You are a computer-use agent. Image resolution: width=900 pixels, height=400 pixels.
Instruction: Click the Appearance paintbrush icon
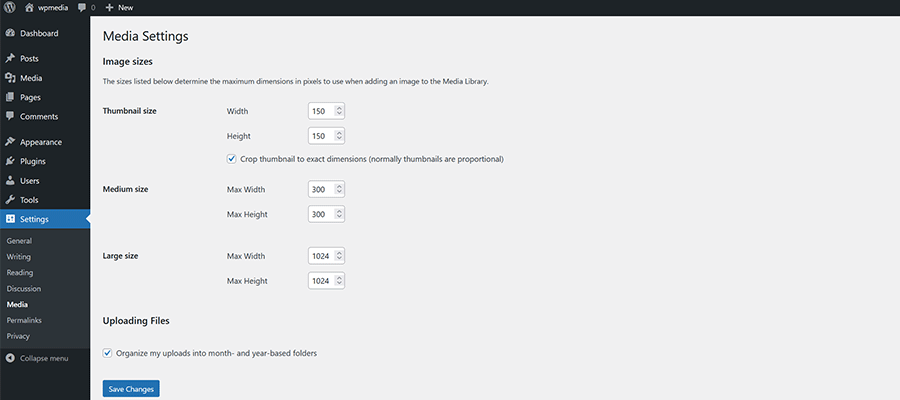pos(10,142)
